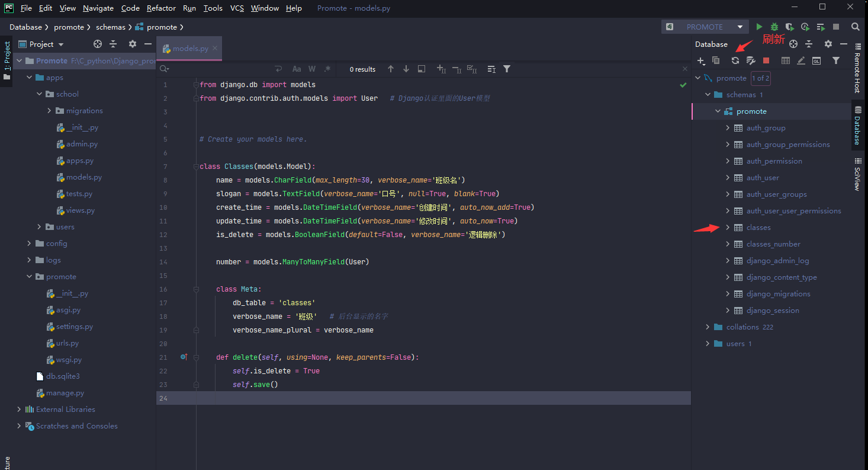Expand the migrations folder

click(x=50, y=111)
